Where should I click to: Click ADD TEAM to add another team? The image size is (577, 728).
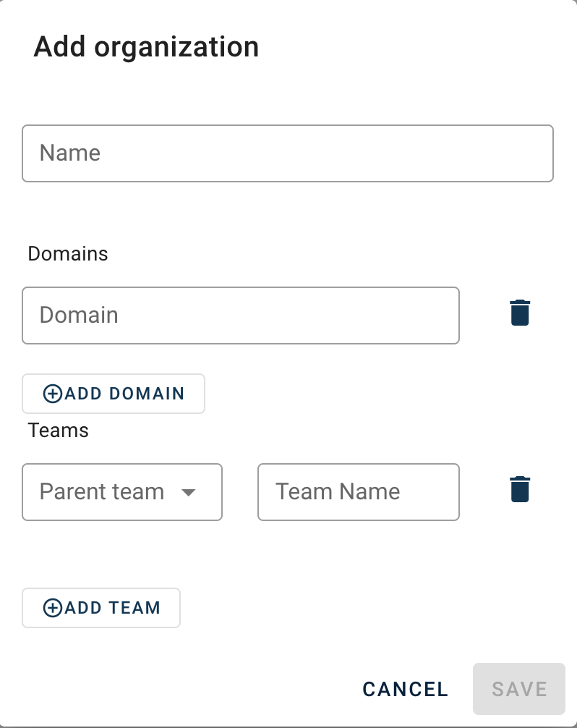101,608
